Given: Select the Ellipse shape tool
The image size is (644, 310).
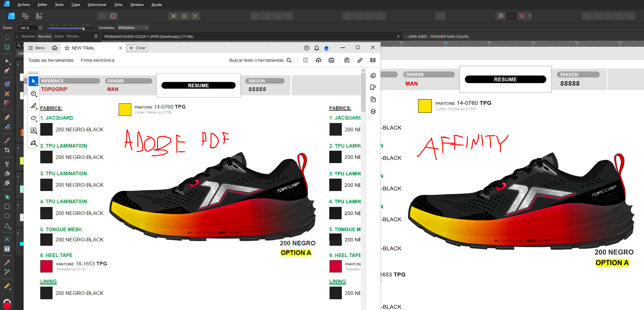Looking at the screenshot, I should pos(7,216).
